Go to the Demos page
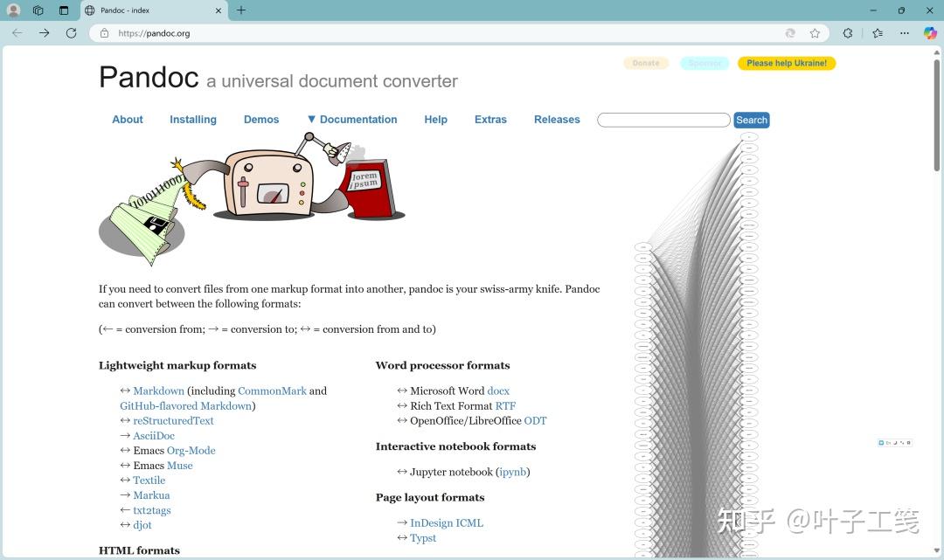 click(x=261, y=119)
